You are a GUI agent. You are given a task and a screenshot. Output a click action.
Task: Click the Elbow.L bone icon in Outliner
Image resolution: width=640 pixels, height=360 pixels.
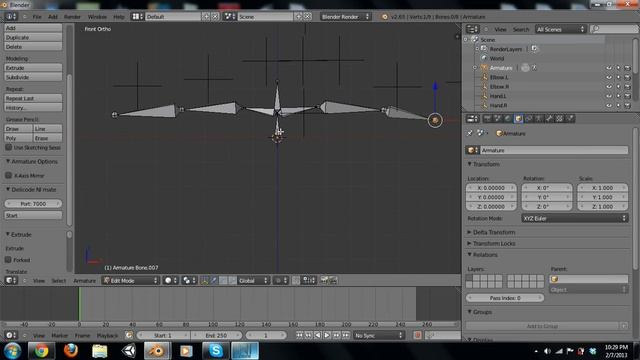click(484, 77)
